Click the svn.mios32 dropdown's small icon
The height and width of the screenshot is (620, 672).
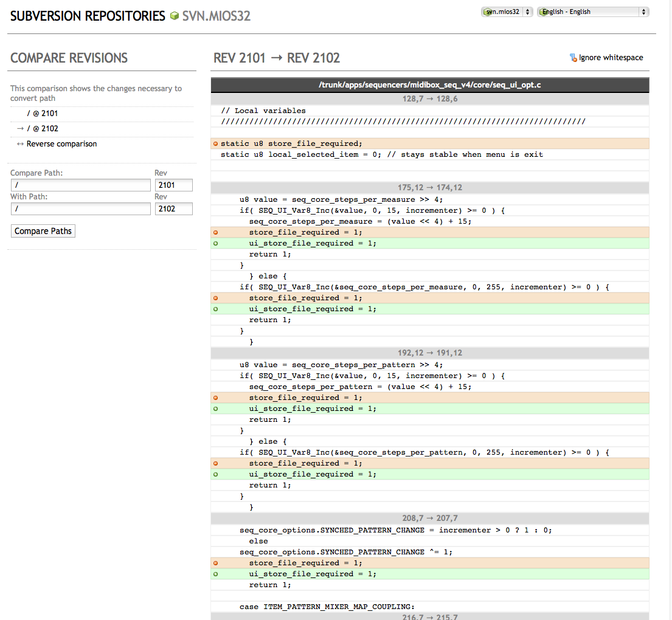487,12
